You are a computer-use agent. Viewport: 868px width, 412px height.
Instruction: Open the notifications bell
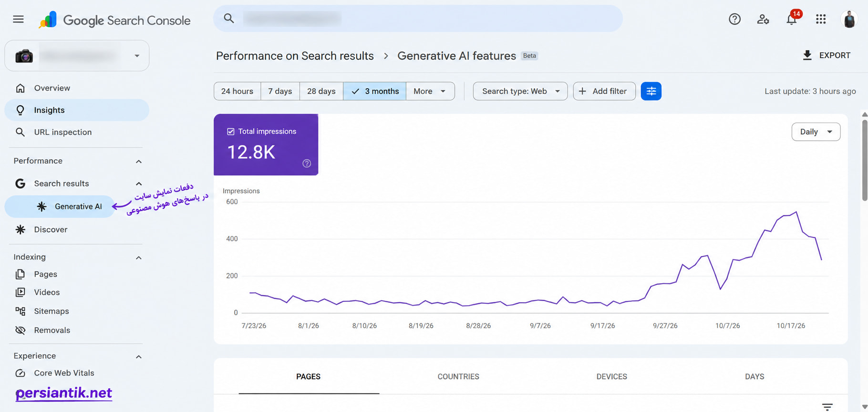792,19
